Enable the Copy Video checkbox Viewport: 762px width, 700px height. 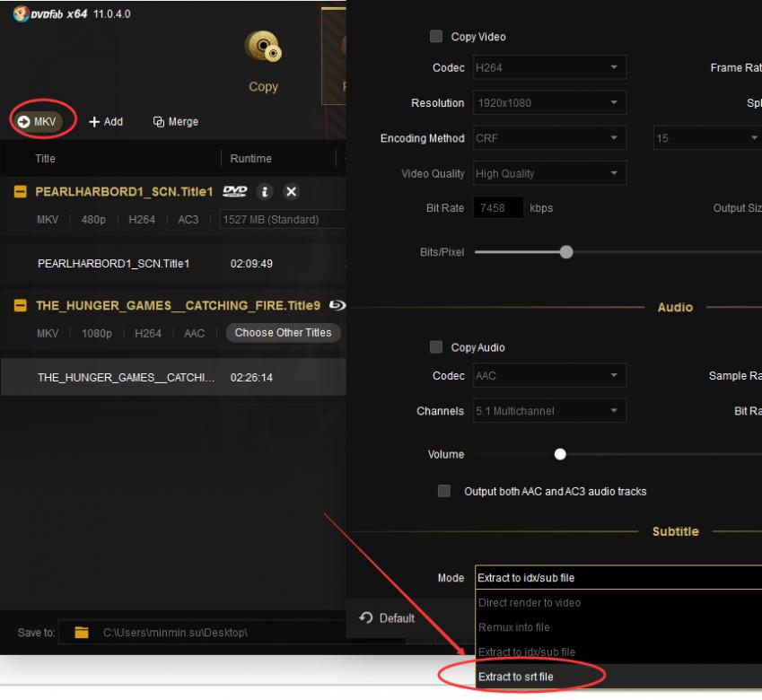coord(436,37)
